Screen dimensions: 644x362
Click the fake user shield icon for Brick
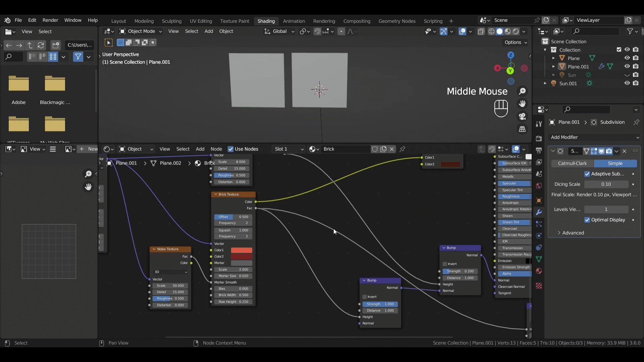tap(375, 149)
